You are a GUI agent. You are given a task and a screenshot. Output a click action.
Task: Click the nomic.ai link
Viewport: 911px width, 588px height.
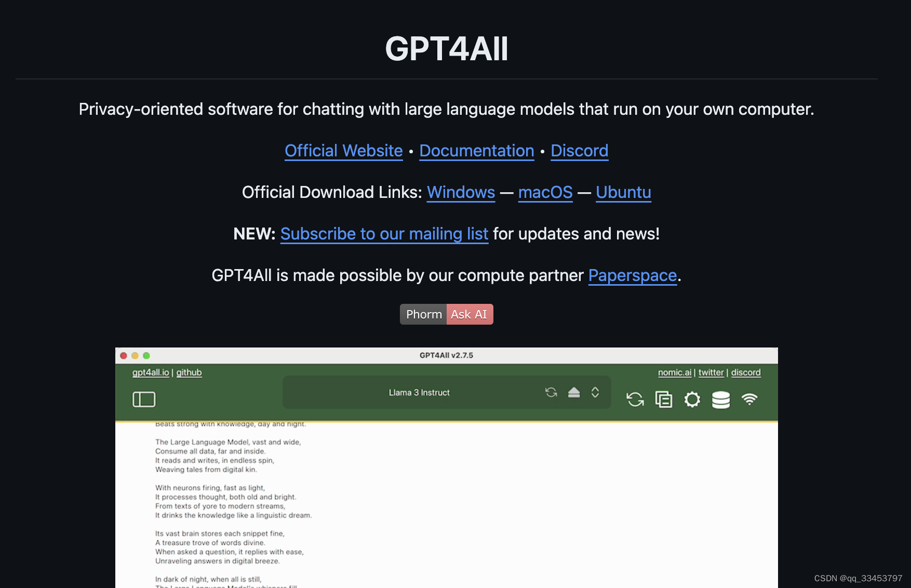pos(675,372)
